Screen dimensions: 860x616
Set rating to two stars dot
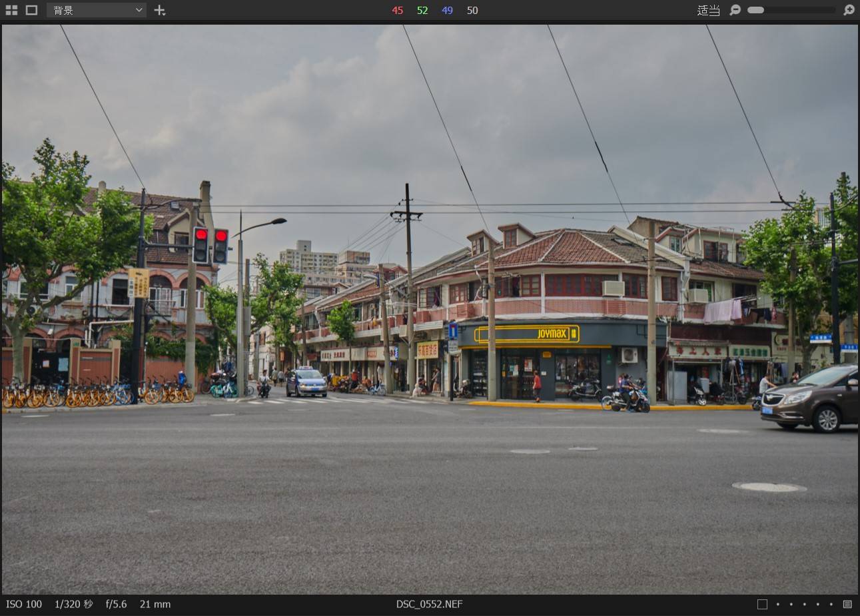(791, 604)
